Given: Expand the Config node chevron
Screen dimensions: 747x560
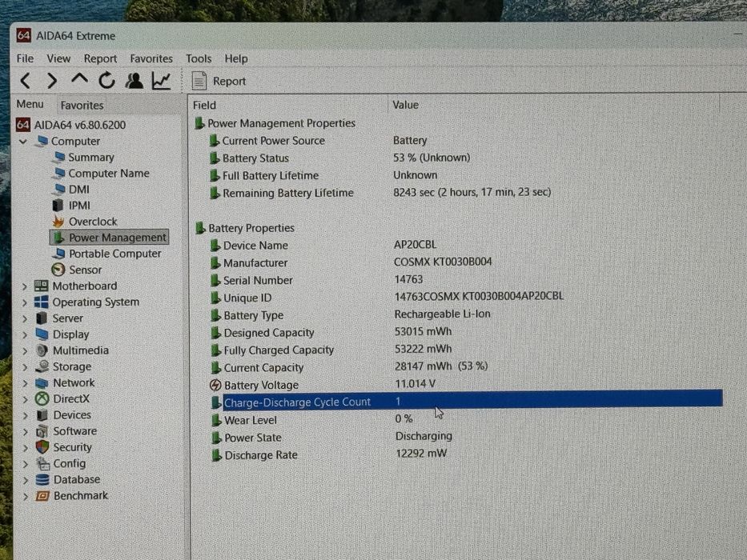Looking at the screenshot, I should coord(25,464).
